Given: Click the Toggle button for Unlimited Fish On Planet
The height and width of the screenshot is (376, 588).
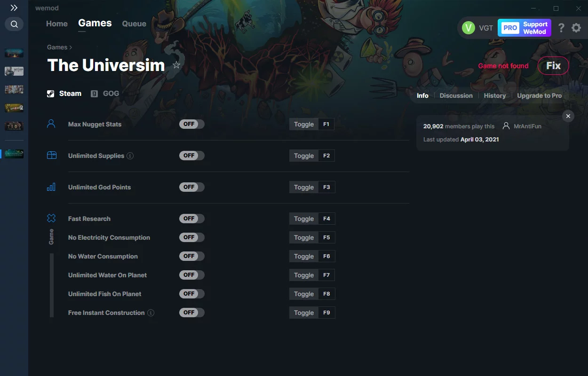Looking at the screenshot, I should 304,294.
